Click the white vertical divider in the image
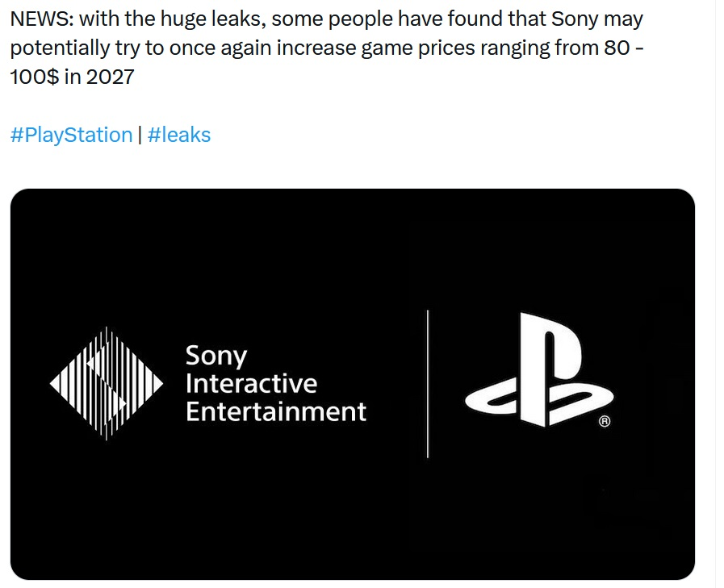This screenshot has width=724, height=588. click(x=428, y=384)
